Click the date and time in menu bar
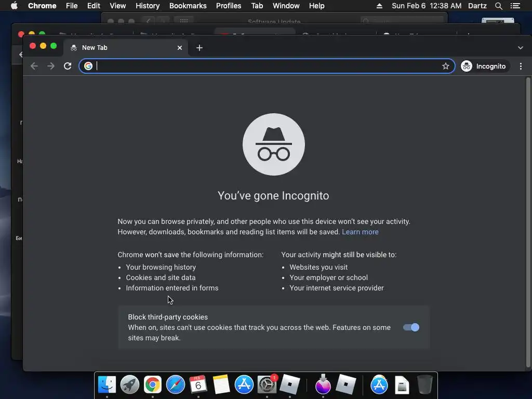Viewport: 532px width, 399px height. [x=427, y=6]
